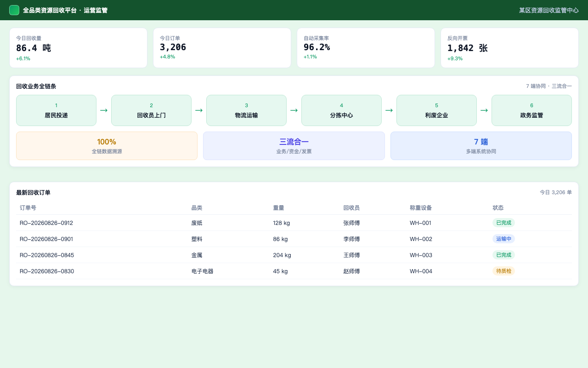Open order RO-20260826-0912

pyautogui.click(x=294, y=223)
